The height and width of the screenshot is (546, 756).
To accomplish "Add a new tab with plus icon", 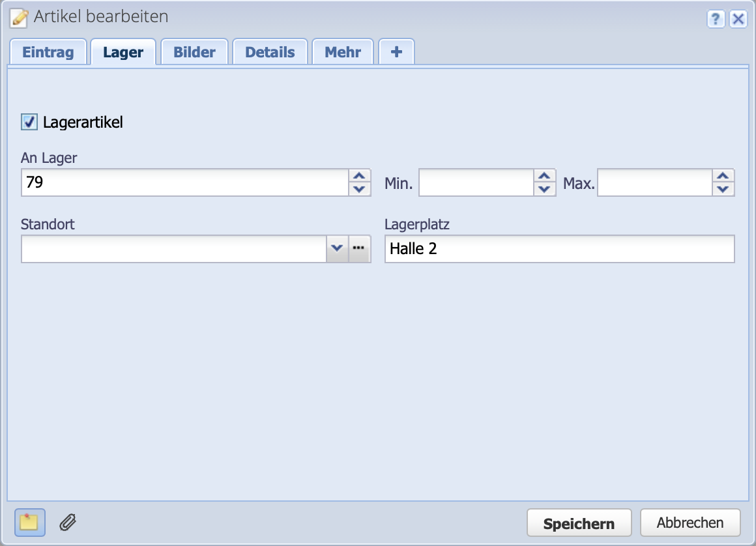I will (396, 52).
